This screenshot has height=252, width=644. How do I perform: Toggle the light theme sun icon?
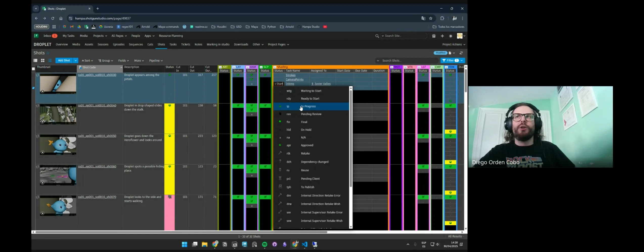(x=451, y=36)
